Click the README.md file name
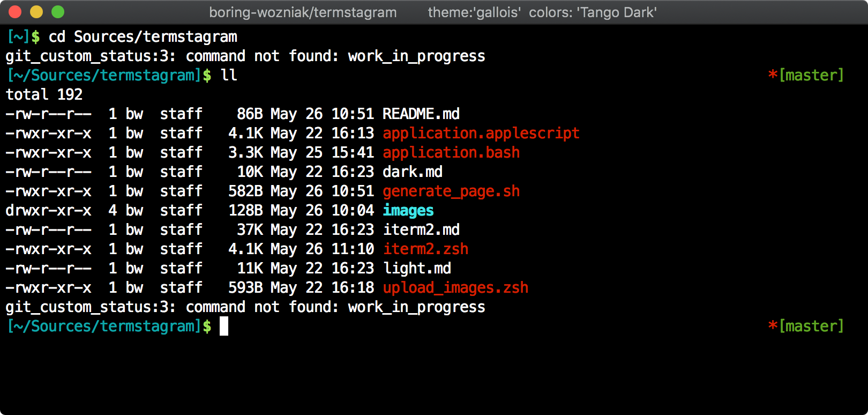868x415 pixels. [421, 114]
